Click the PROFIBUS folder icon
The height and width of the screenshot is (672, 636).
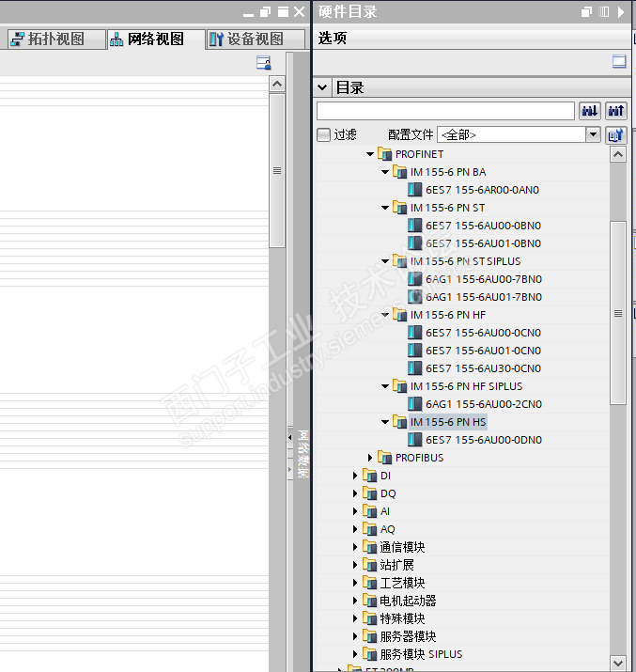pyautogui.click(x=384, y=458)
